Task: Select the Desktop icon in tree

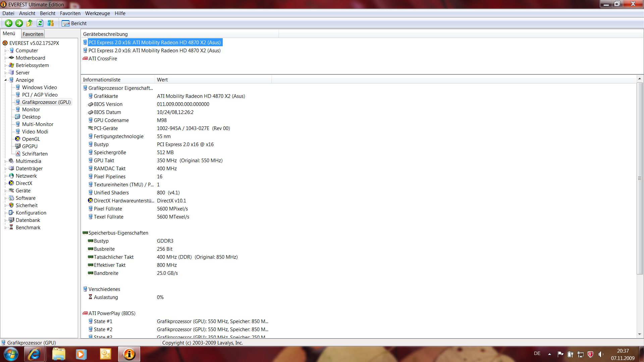Action: click(x=18, y=117)
